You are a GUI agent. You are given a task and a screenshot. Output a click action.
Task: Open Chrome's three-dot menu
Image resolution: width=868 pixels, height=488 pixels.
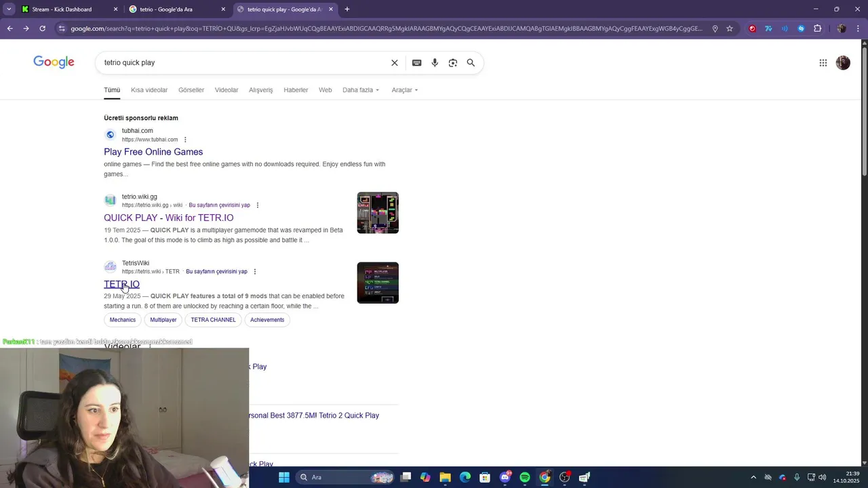859,28
